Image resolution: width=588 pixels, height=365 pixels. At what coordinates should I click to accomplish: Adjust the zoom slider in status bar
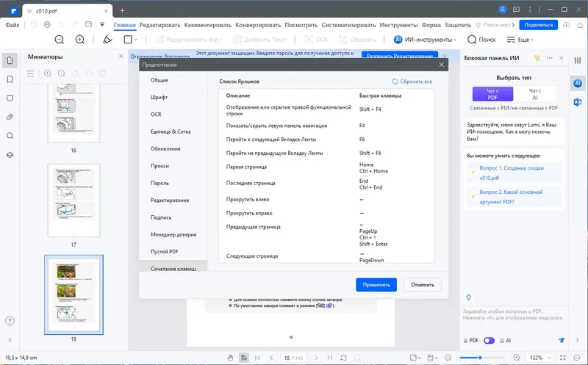(x=480, y=358)
